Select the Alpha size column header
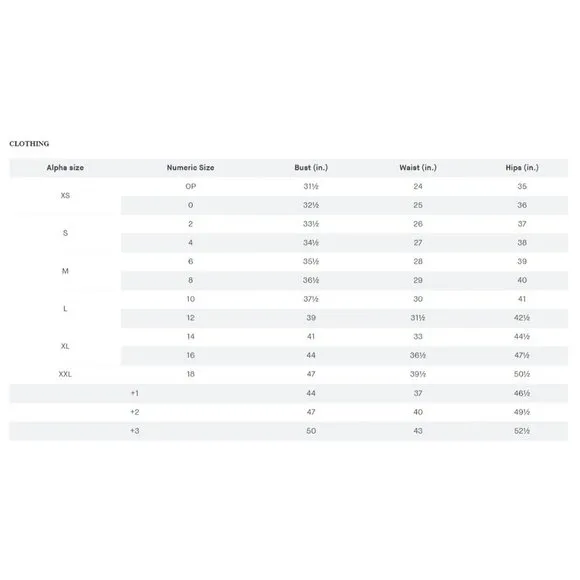The height and width of the screenshot is (580, 580). point(65,168)
